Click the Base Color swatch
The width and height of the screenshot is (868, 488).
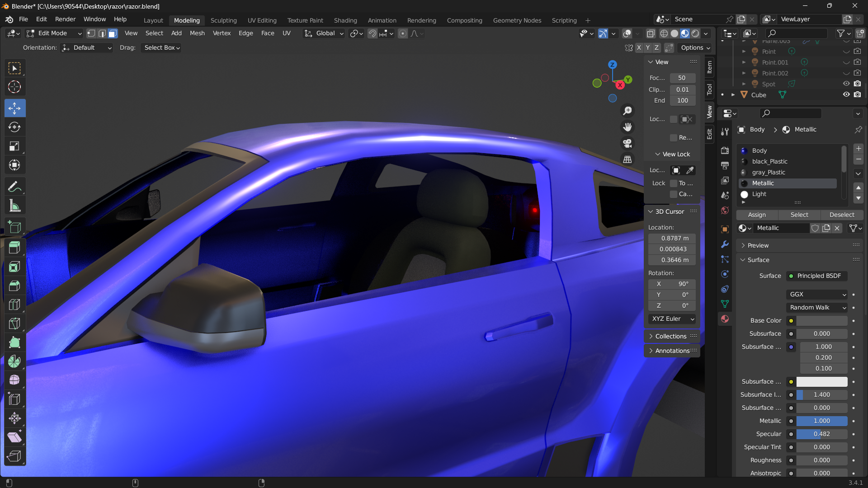point(821,321)
